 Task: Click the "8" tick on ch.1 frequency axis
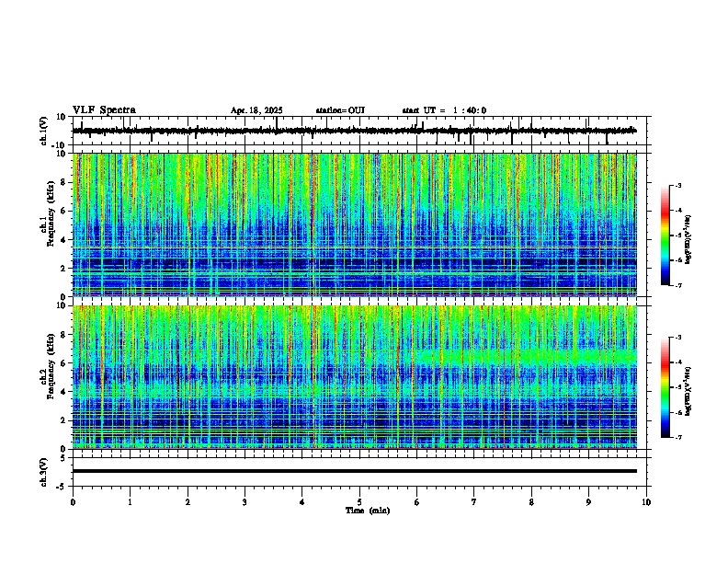tap(64, 182)
